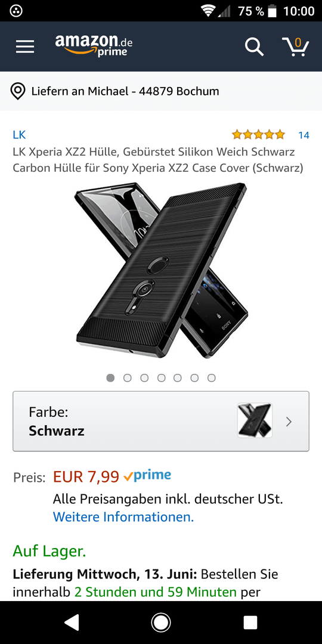Select the fourth image carousel dot
322x644 pixels.
click(162, 378)
